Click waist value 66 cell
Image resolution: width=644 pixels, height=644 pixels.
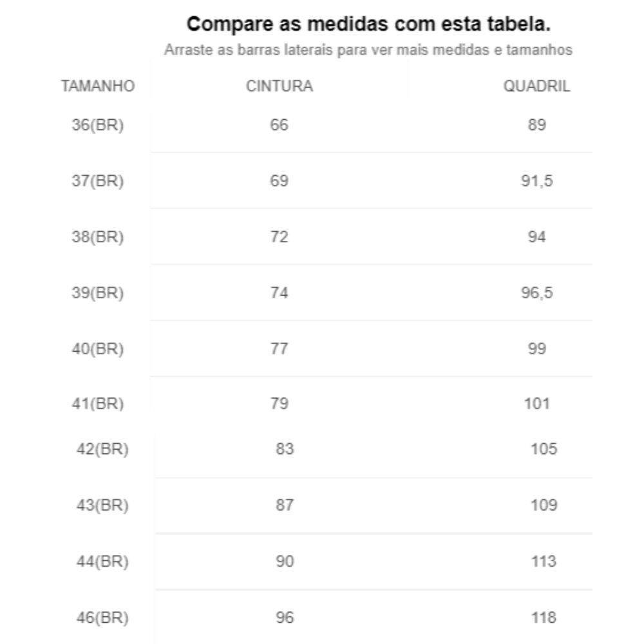point(279,125)
